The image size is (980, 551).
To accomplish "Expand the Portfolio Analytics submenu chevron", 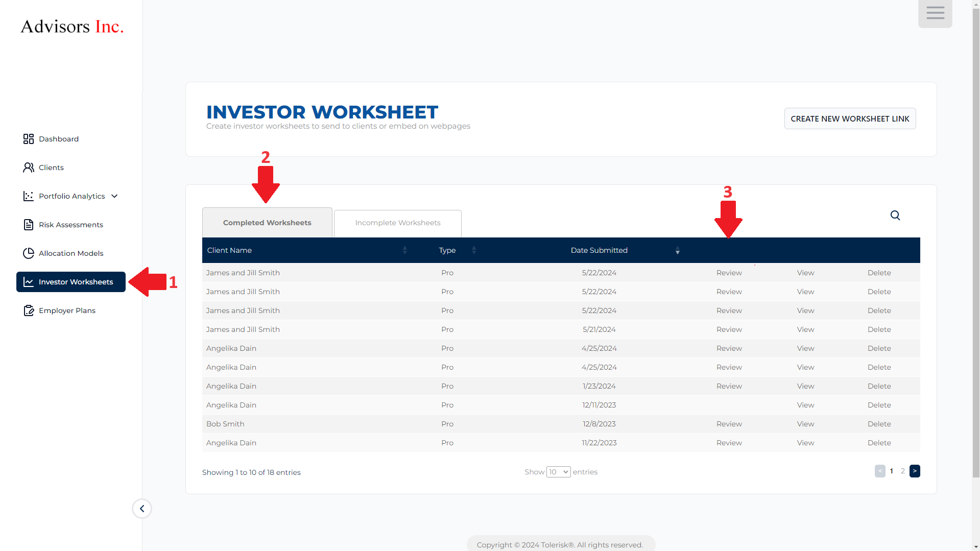I will [x=114, y=196].
